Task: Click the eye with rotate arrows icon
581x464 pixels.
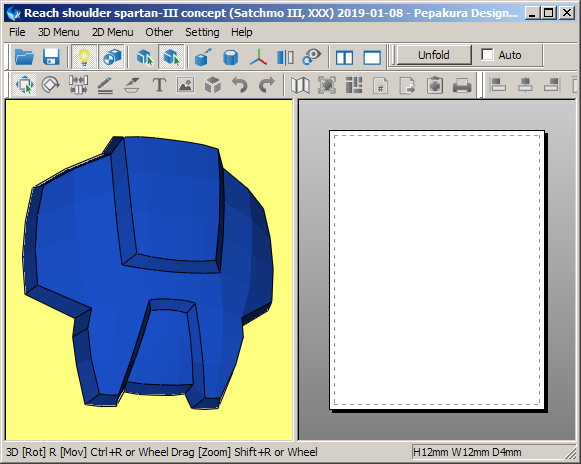Action: click(312, 57)
